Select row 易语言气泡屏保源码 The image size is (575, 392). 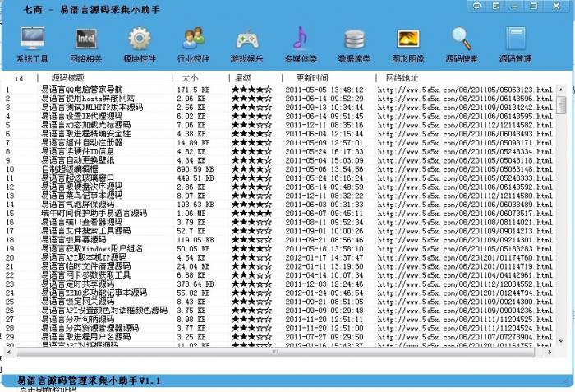279,205
